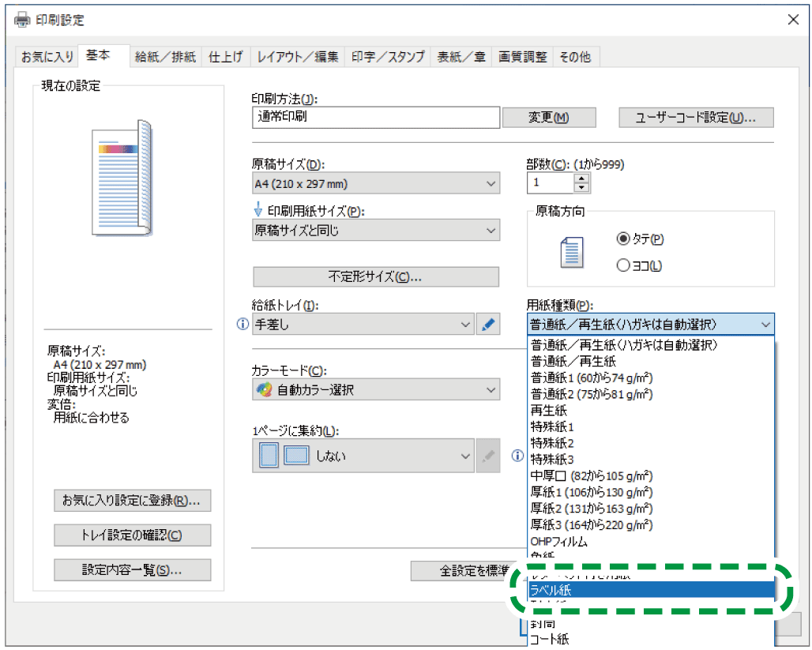Expand the 印刷用紙サイズ dropdown

[375, 231]
